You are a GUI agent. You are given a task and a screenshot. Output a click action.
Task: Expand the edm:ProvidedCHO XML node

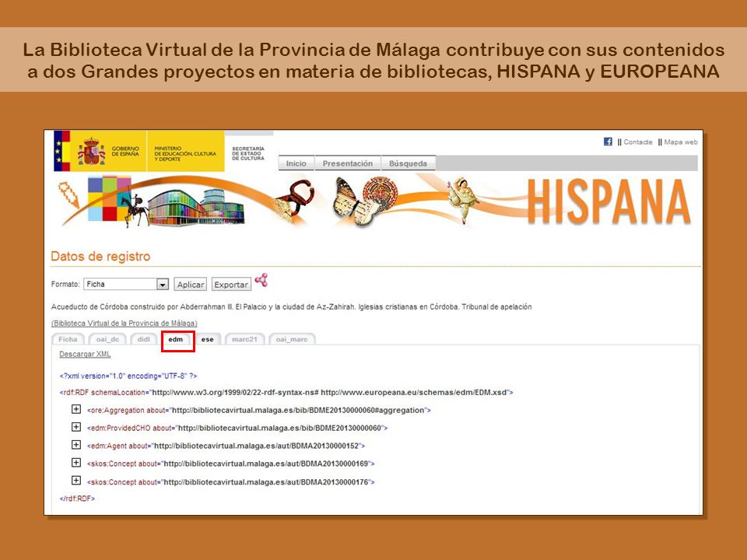(x=75, y=427)
